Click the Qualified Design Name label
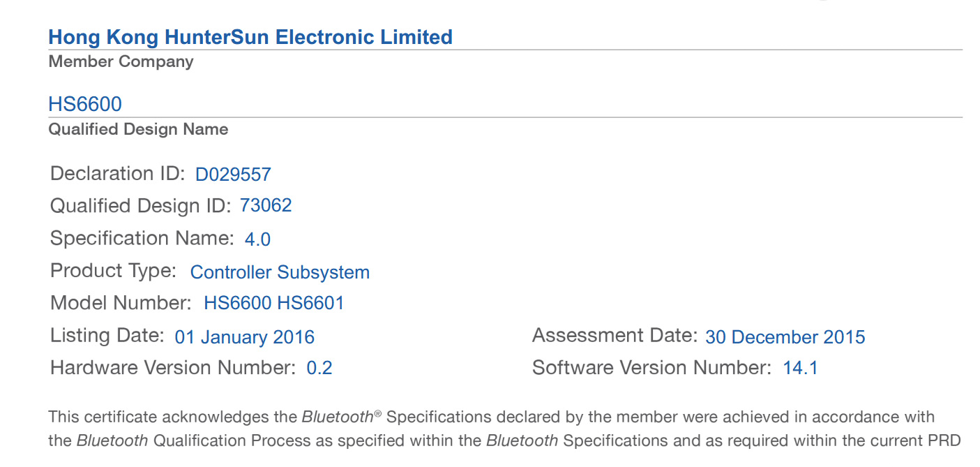The height and width of the screenshot is (467, 980). (138, 129)
